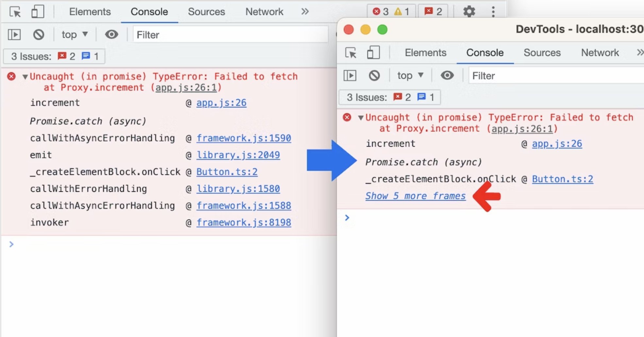Select the inspect element tool
The height and width of the screenshot is (337, 644).
(x=15, y=11)
